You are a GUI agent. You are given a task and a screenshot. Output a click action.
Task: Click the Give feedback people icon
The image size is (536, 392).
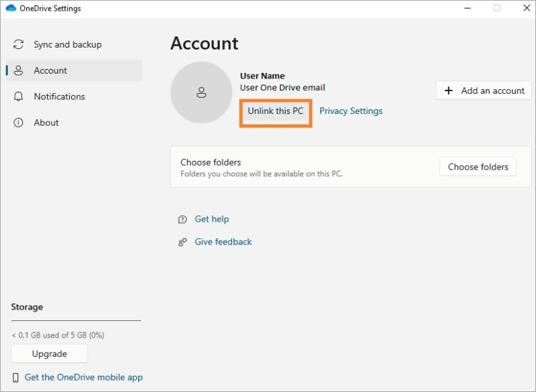coord(182,242)
